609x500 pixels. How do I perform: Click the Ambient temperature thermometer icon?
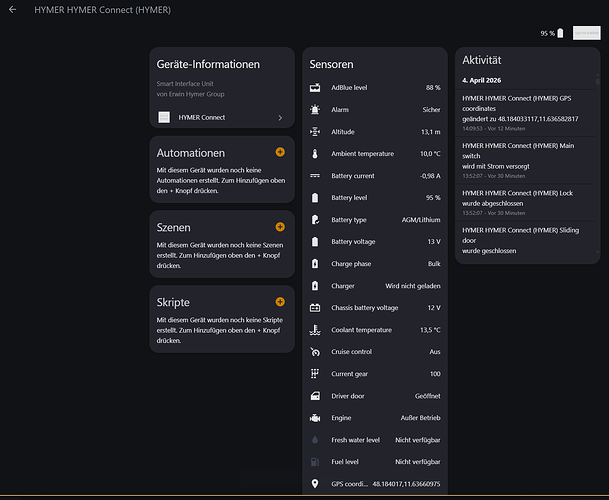(315, 154)
